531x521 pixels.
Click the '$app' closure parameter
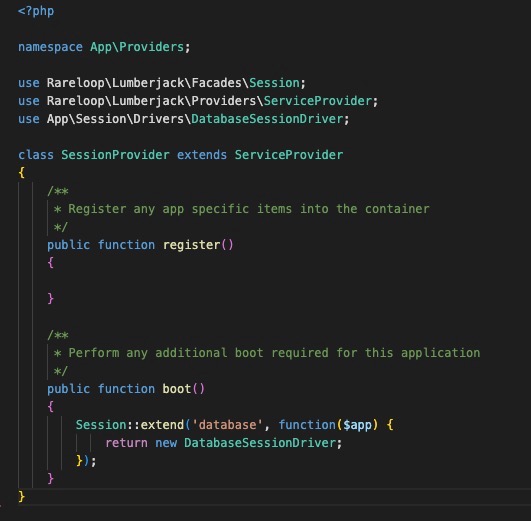pyautogui.click(x=358, y=424)
